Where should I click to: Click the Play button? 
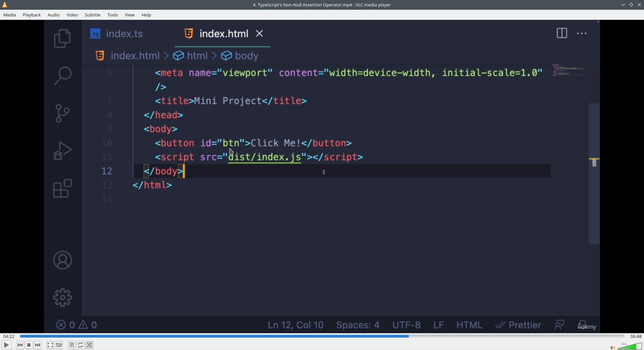pos(6,345)
